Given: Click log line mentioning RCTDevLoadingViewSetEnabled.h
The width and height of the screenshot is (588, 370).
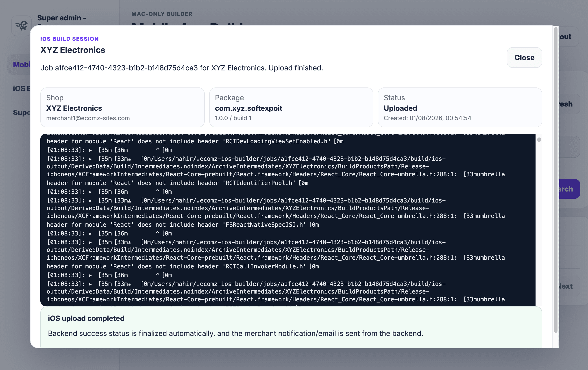Looking at the screenshot, I should [195, 141].
